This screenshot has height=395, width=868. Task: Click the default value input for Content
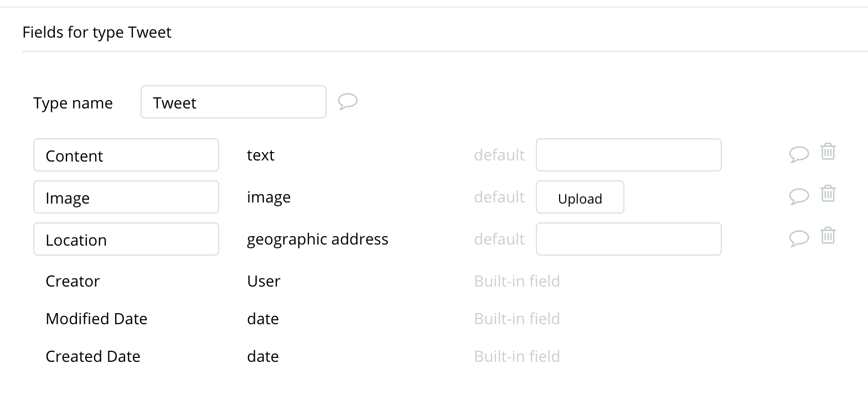pyautogui.click(x=628, y=155)
